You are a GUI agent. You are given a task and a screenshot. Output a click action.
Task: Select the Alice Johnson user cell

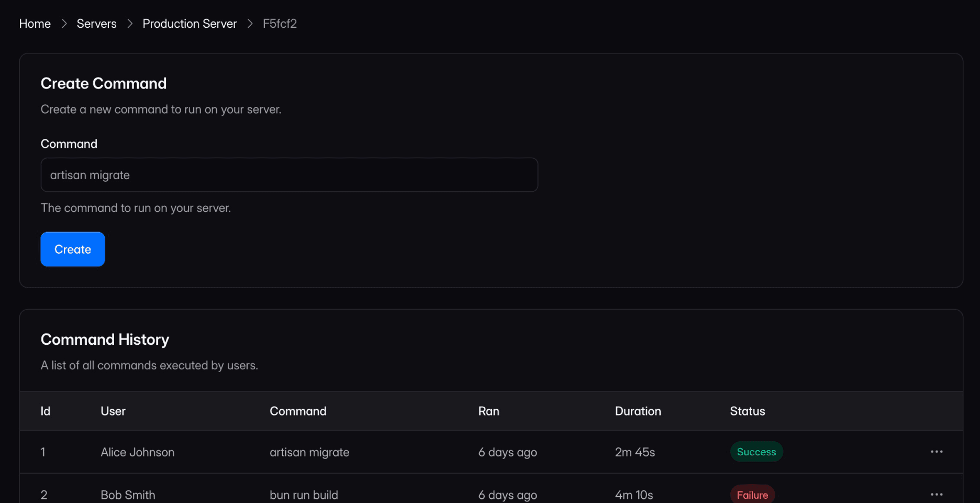[x=138, y=452]
